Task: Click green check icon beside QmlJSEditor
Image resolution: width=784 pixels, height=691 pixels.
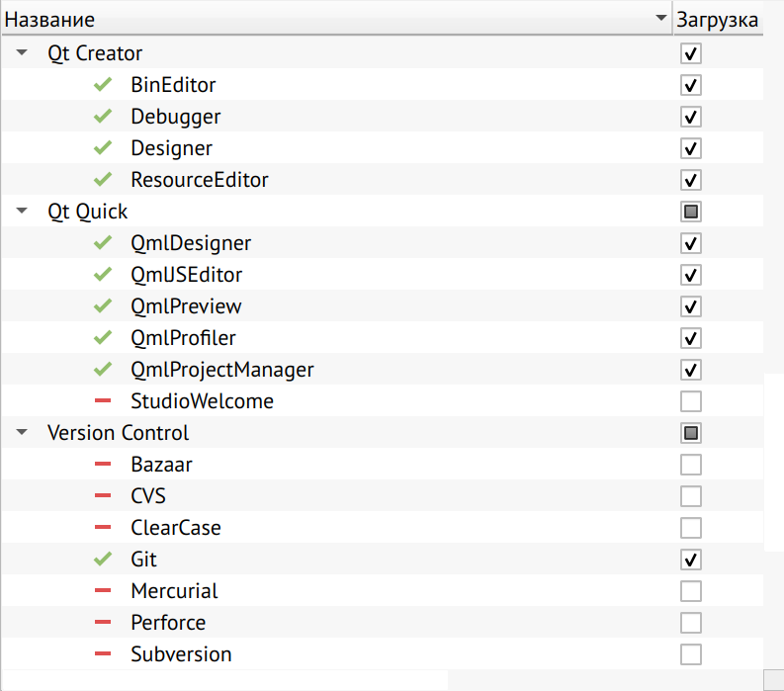Action: [x=103, y=274]
